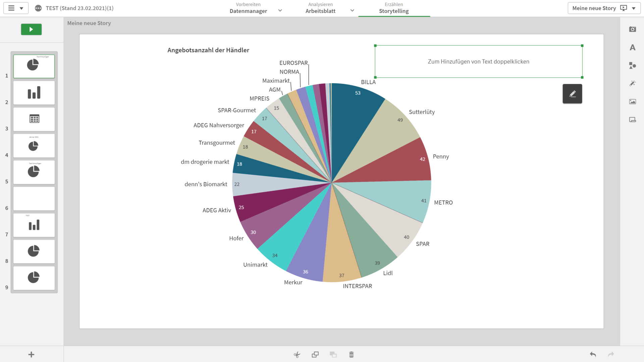
Task: Click the denn's Biomarkt label
Action: pyautogui.click(x=206, y=184)
